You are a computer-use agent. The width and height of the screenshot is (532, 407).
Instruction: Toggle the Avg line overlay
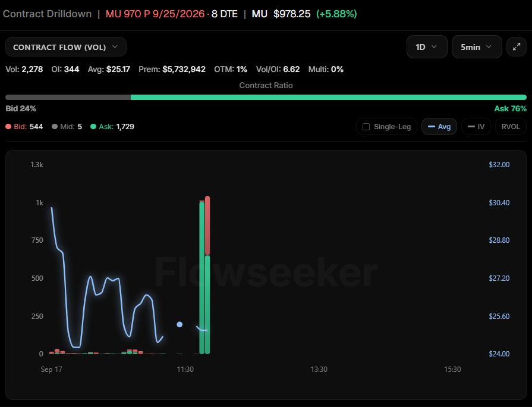coord(439,127)
